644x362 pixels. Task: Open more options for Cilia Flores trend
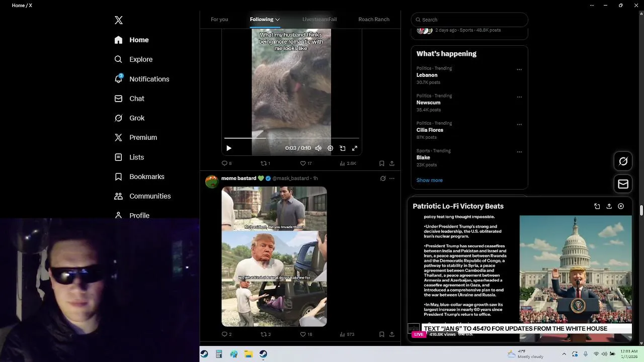519,124
